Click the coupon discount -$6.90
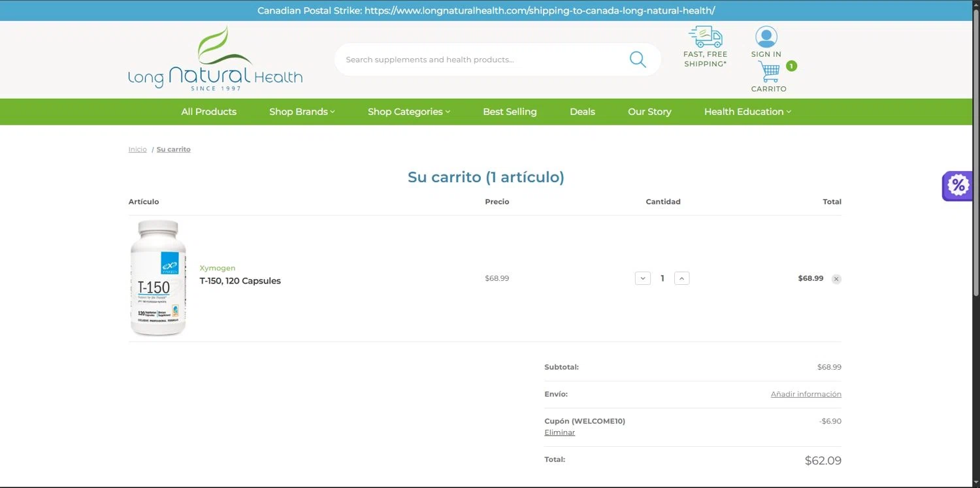 pyautogui.click(x=830, y=421)
